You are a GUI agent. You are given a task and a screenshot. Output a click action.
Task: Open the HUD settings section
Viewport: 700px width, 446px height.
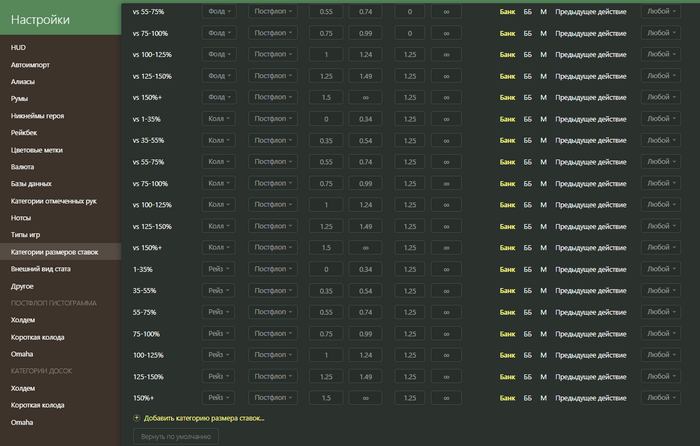point(18,47)
